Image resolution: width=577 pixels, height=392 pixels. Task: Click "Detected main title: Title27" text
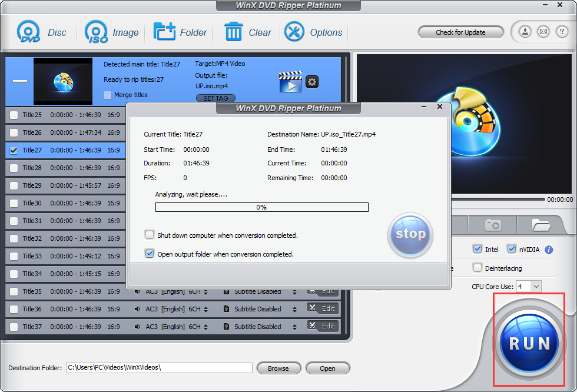[142, 64]
